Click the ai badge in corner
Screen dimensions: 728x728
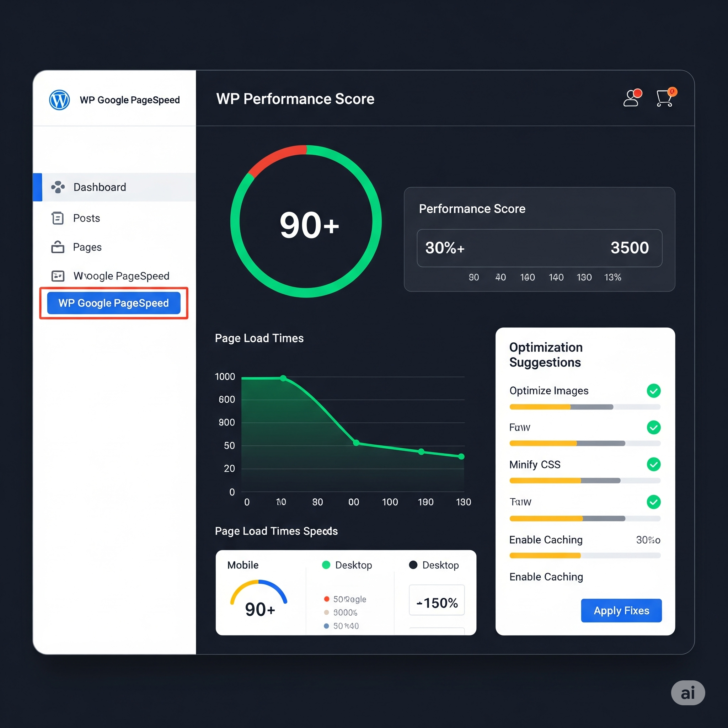[x=688, y=692]
